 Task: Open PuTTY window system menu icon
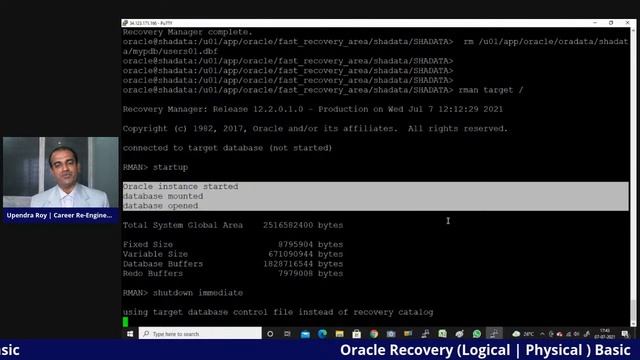(125, 23)
